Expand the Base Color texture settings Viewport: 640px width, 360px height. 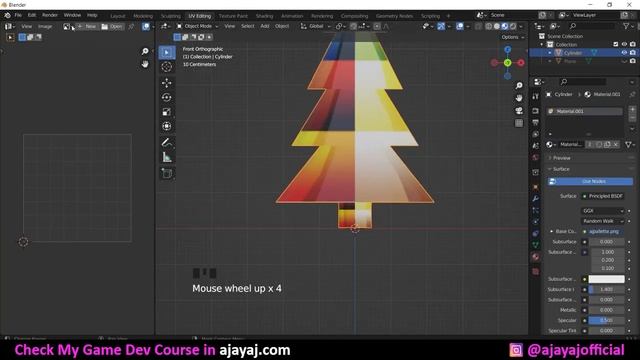tap(551, 231)
